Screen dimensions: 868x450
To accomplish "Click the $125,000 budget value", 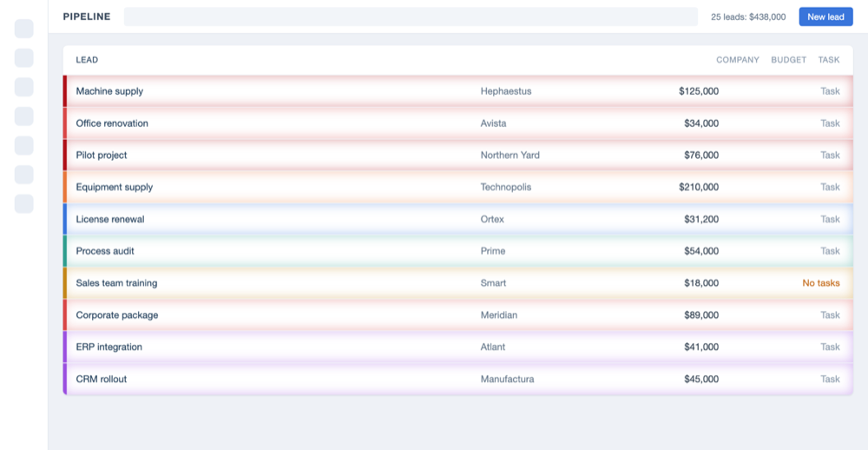I will tap(699, 91).
